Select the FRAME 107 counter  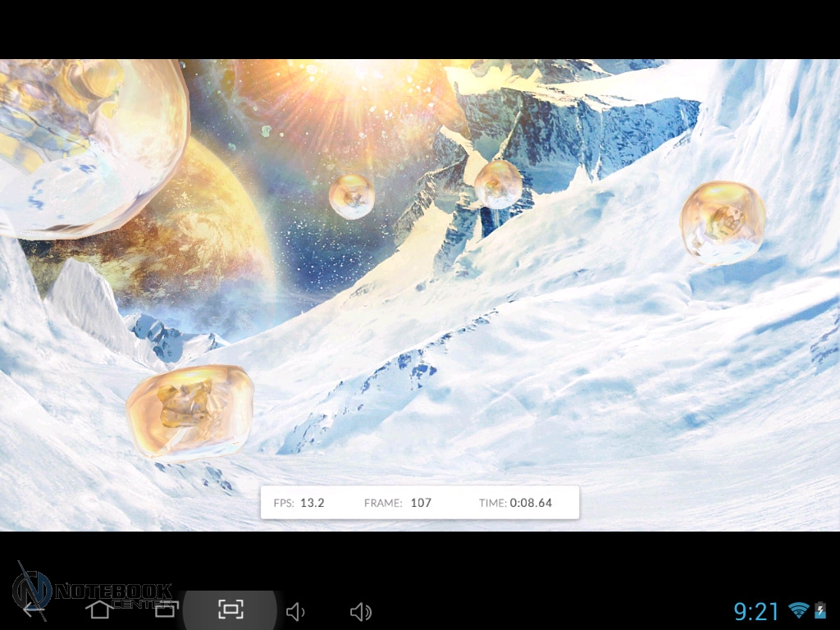(398, 503)
